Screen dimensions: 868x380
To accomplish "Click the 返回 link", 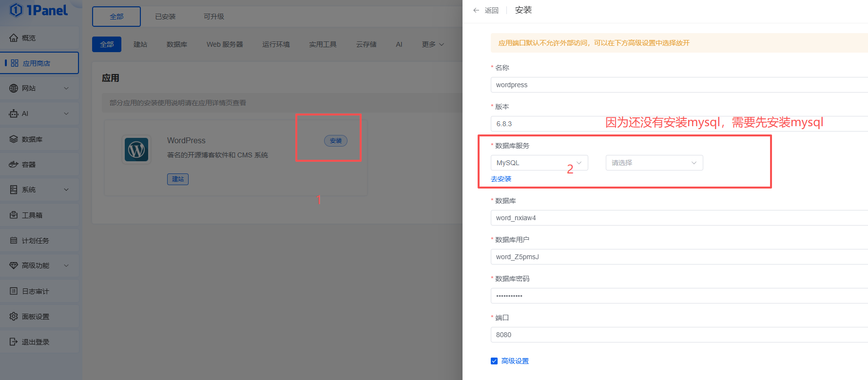I will coord(492,10).
